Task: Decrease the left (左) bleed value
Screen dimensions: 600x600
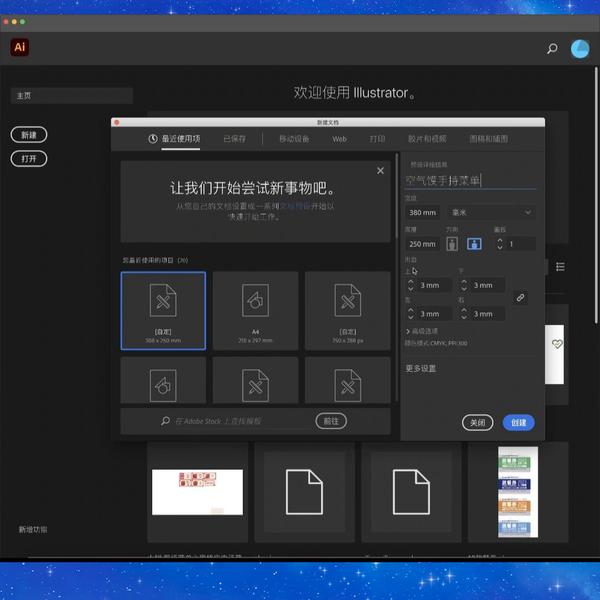Action: pyautogui.click(x=411, y=317)
